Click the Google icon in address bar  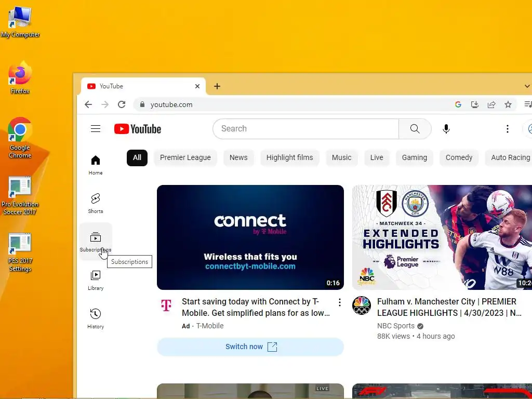tap(458, 104)
